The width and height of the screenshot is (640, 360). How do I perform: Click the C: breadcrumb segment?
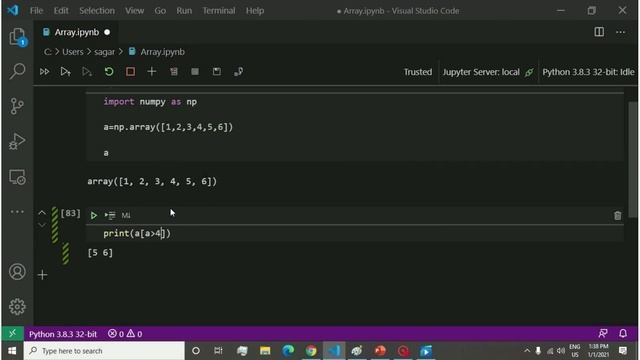(x=48, y=52)
